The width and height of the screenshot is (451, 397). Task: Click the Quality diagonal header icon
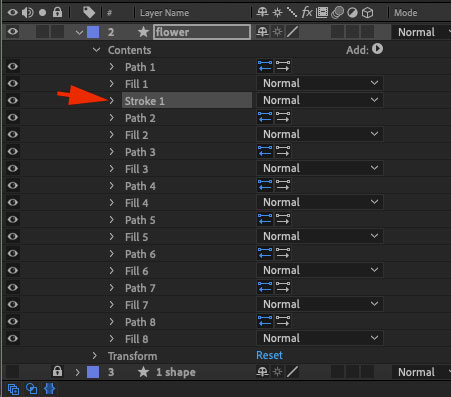coord(292,13)
